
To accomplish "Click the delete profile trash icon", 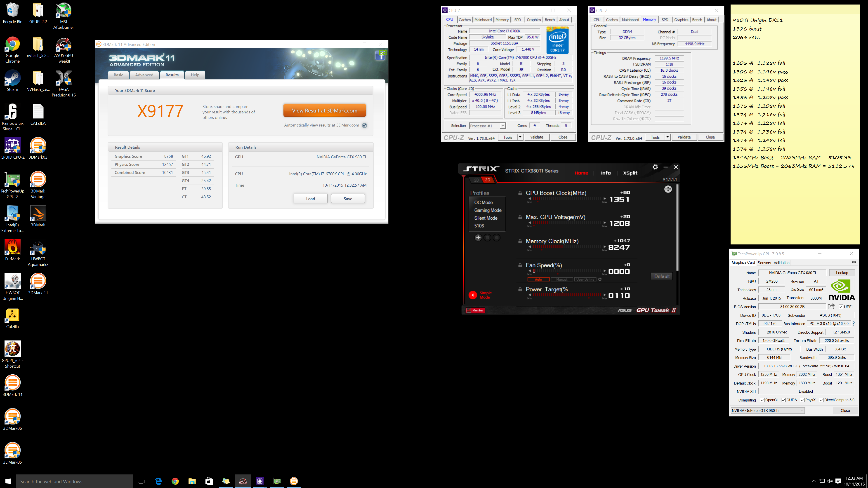I will pos(487,238).
